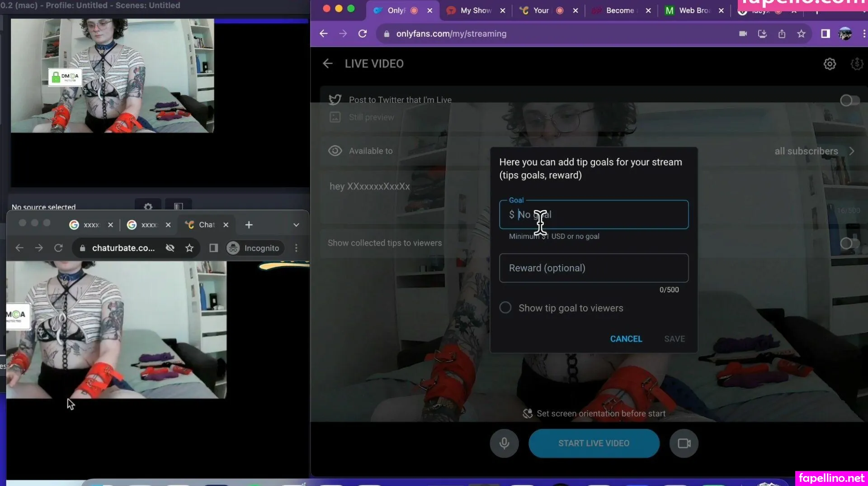Click the install app icon in address bar
Image resolution: width=868 pixels, height=486 pixels.
(x=762, y=33)
